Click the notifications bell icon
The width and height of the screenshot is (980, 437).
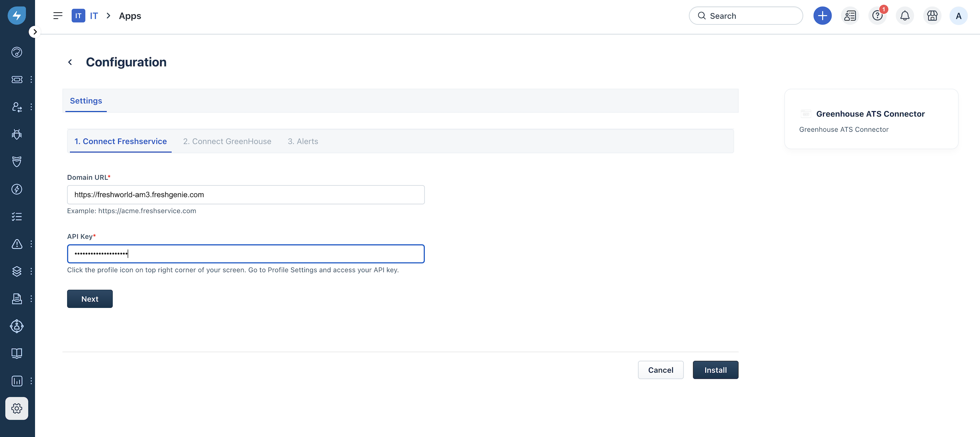point(905,16)
